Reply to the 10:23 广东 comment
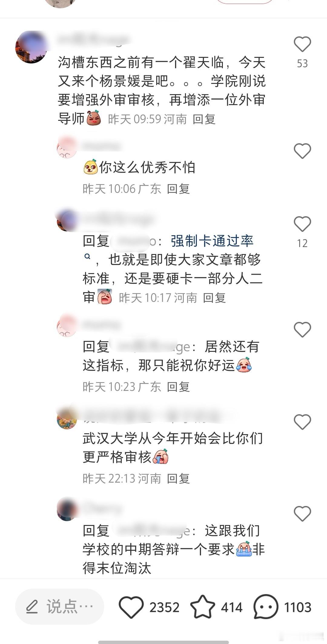Screen dimensions: 327x644 coord(178,387)
